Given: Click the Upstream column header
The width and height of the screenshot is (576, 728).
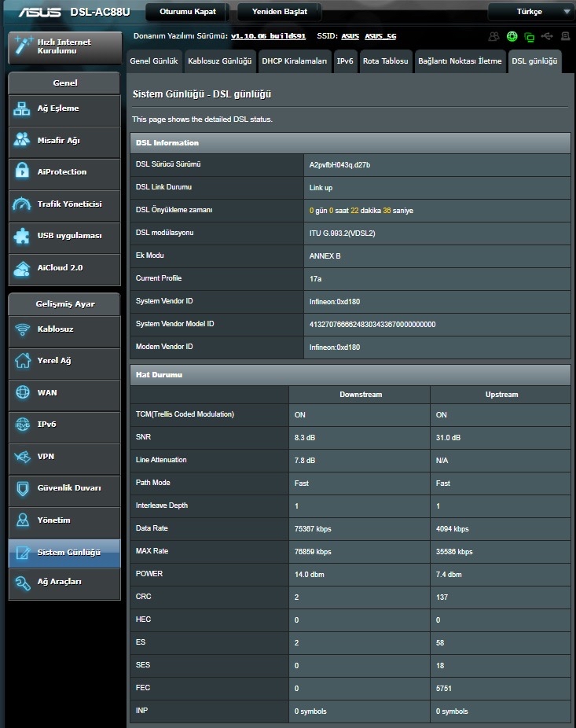Looking at the screenshot, I should point(501,394).
